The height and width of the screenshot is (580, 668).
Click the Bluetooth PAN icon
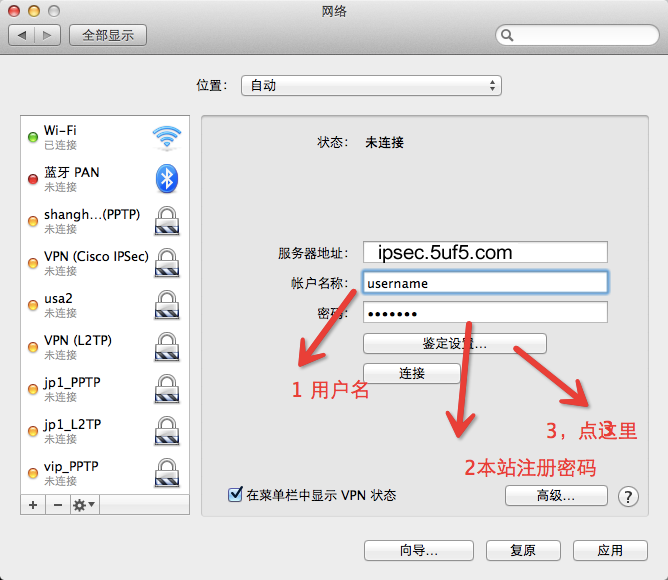click(166, 179)
